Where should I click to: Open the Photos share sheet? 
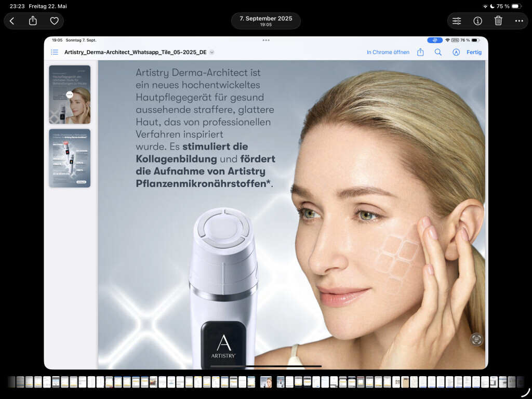pyautogui.click(x=33, y=21)
